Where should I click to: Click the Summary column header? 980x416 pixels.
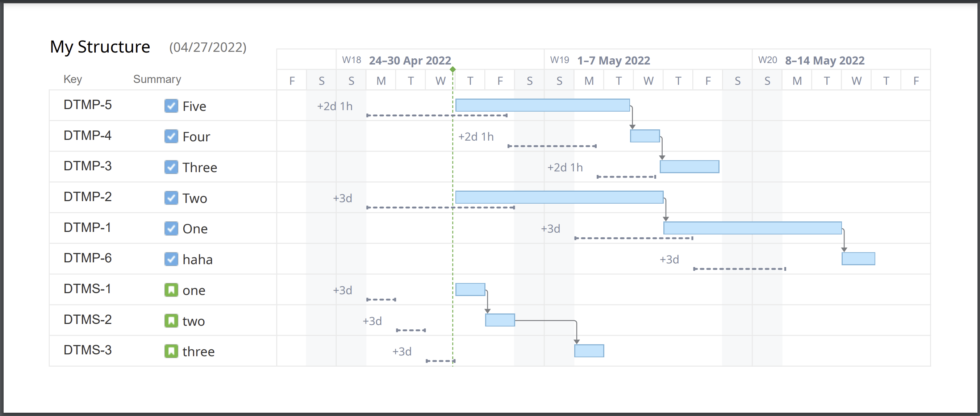tap(157, 79)
